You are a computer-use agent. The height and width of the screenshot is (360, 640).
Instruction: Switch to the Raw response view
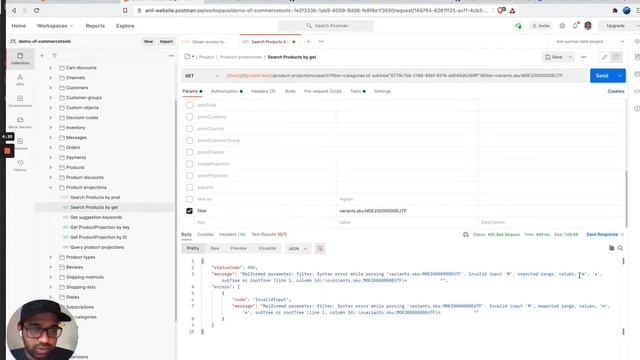click(215, 249)
